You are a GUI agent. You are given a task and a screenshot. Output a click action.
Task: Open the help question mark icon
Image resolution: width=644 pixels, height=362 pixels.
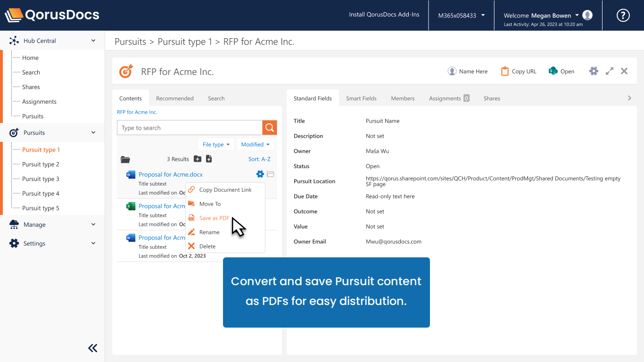point(623,15)
